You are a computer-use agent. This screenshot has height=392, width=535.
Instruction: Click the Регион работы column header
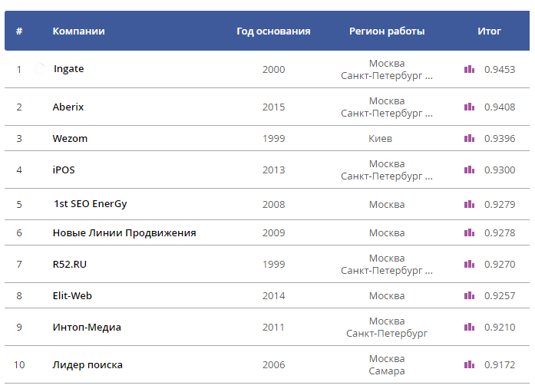pyautogui.click(x=387, y=31)
